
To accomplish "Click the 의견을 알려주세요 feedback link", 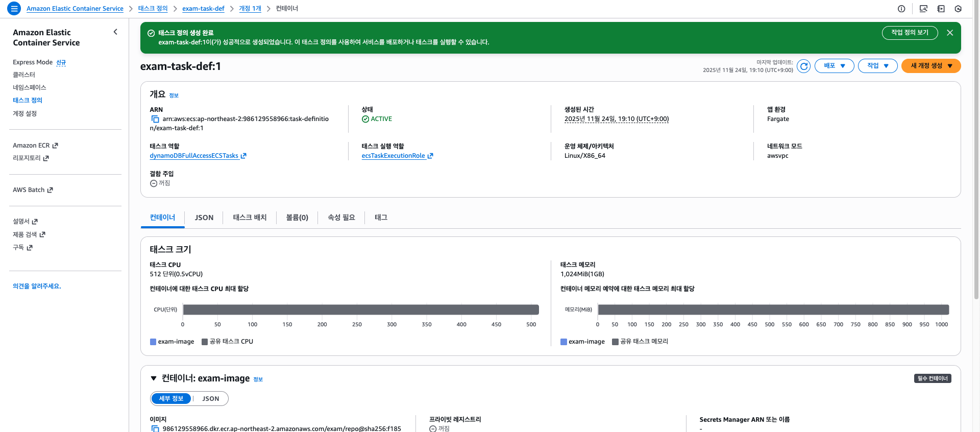I will [37, 286].
